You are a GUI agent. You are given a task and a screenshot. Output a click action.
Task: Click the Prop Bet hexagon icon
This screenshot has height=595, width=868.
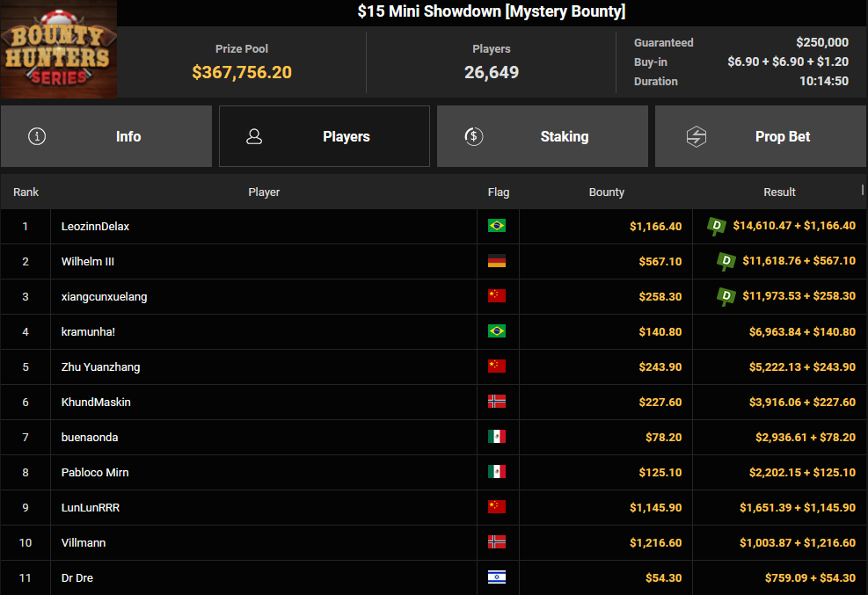click(x=696, y=136)
